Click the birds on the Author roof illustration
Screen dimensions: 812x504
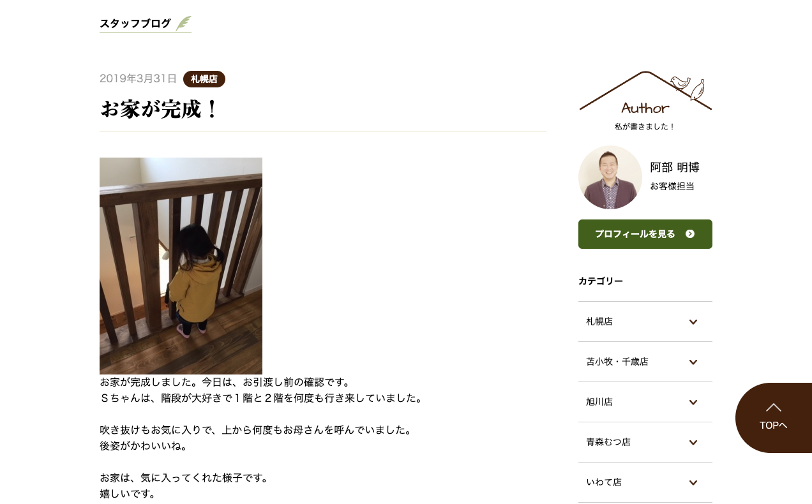688,87
